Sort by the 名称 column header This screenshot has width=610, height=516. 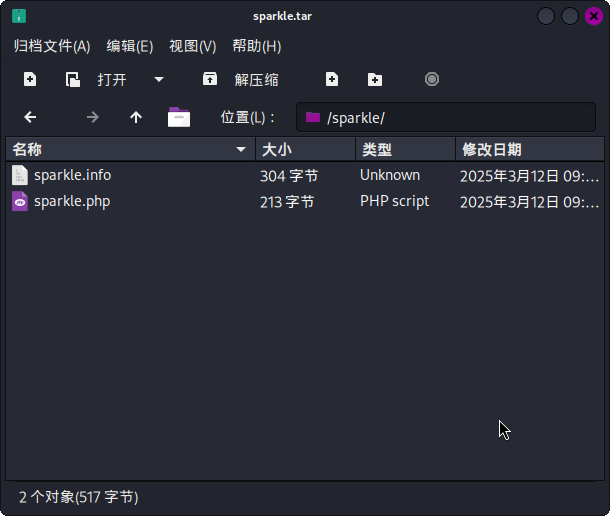(130, 149)
